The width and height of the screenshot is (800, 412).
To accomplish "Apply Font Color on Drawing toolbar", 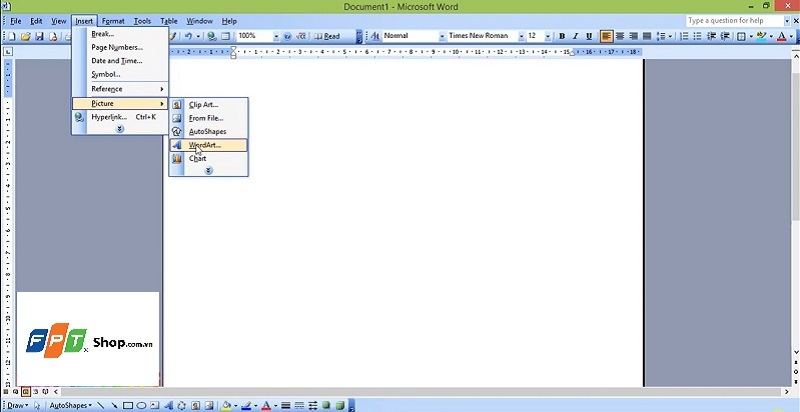I will click(265, 406).
